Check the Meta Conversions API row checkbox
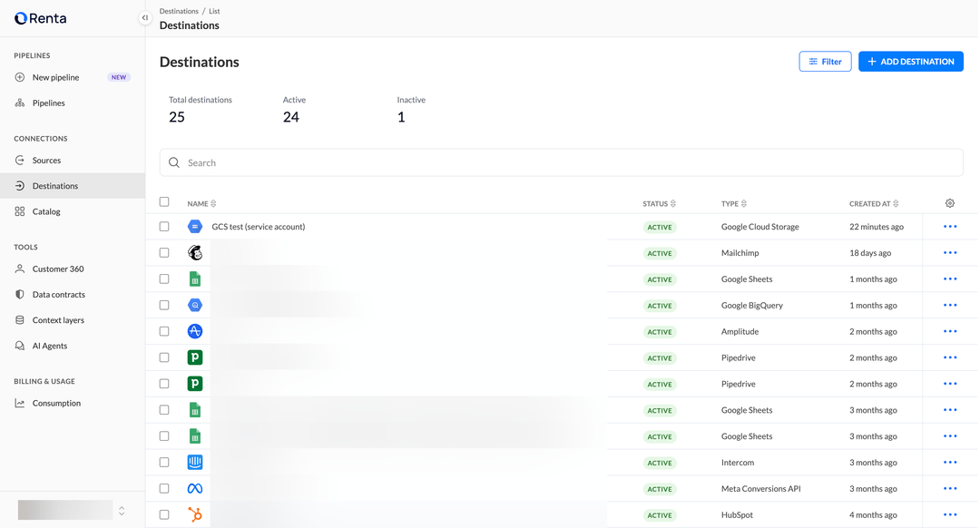Screen dimensions: 980x528 164,489
